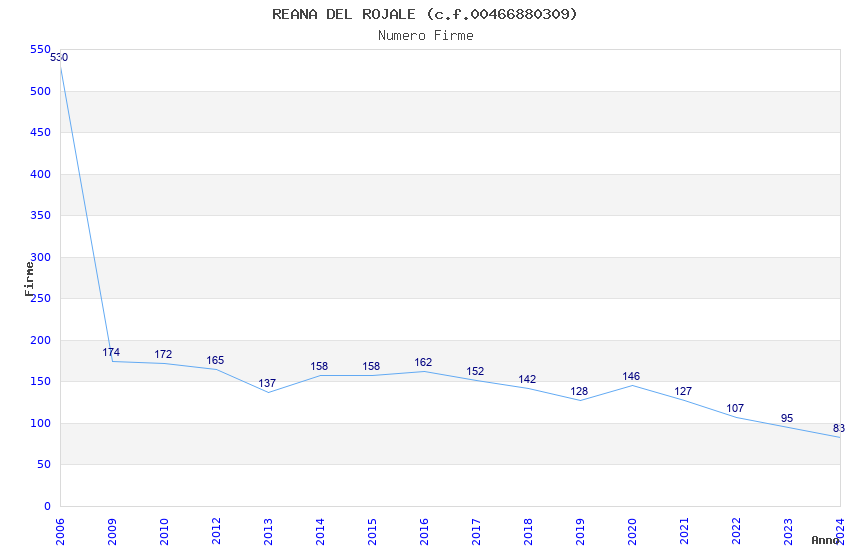Viewport: 850px width, 550px height.
Task: Click the y-axis value 100
Action: 41,423
